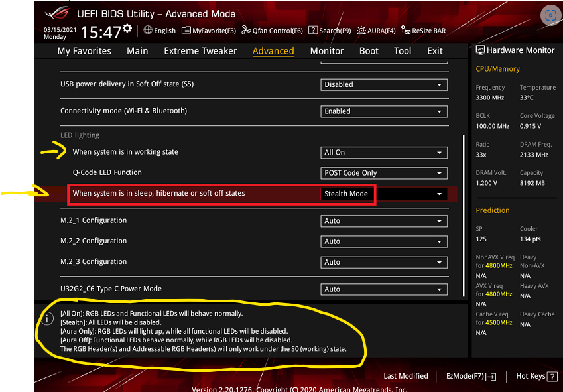Open the Exit tab
The image size is (563, 392).
click(435, 51)
